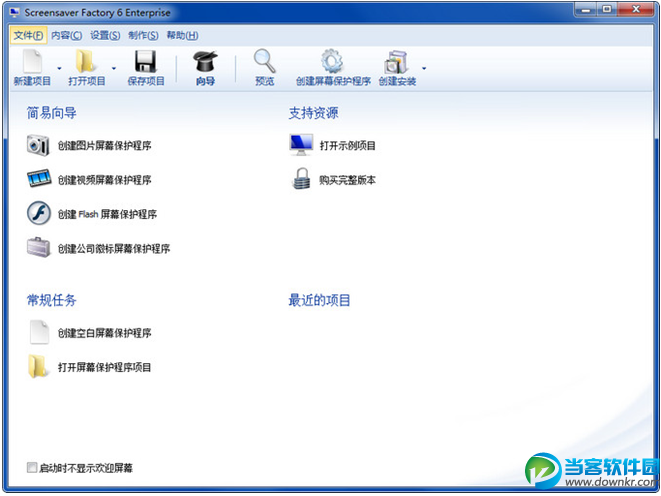Click the 保存项目 toolbar label

[146, 81]
